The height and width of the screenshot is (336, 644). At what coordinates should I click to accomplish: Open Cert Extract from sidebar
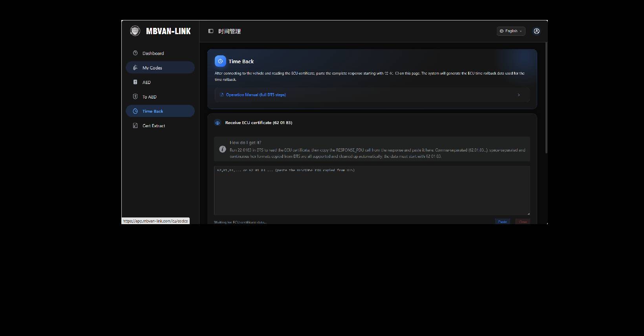[160, 126]
